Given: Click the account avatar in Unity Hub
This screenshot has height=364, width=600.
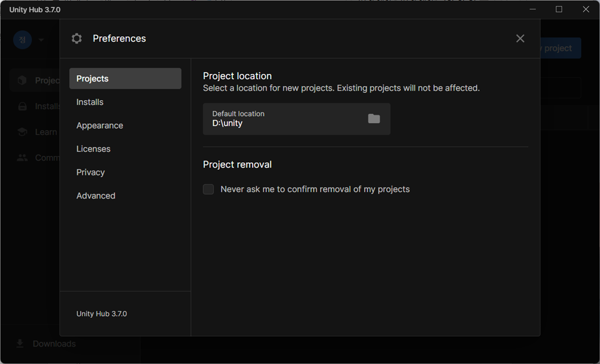Looking at the screenshot, I should pyautogui.click(x=23, y=40).
